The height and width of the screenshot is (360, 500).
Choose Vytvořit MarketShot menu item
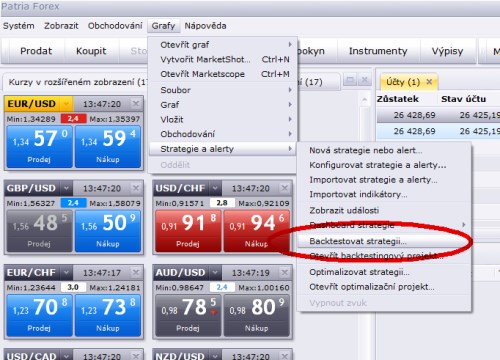click(222, 59)
